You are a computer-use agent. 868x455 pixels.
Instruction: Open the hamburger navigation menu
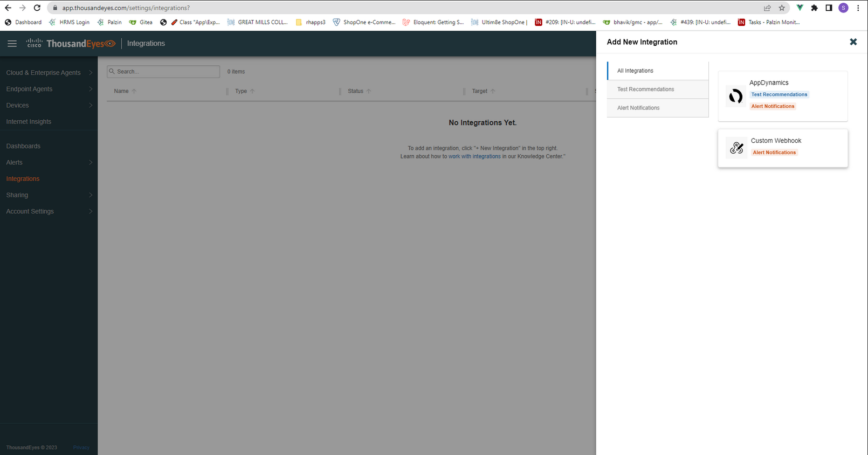[x=12, y=44]
